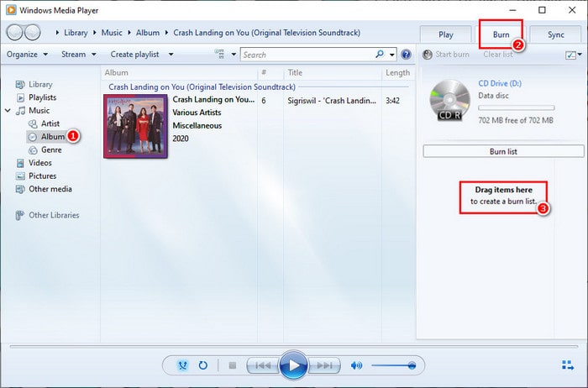Click the Stop playback button
588x388 pixels.
click(x=233, y=365)
